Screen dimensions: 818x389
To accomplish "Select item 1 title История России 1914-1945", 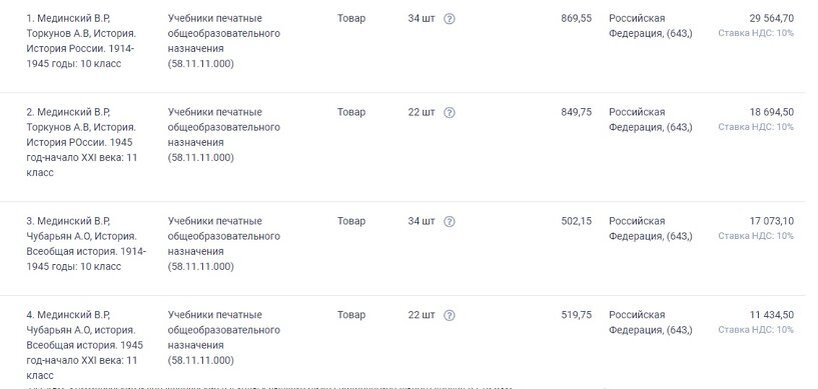I will [81, 41].
